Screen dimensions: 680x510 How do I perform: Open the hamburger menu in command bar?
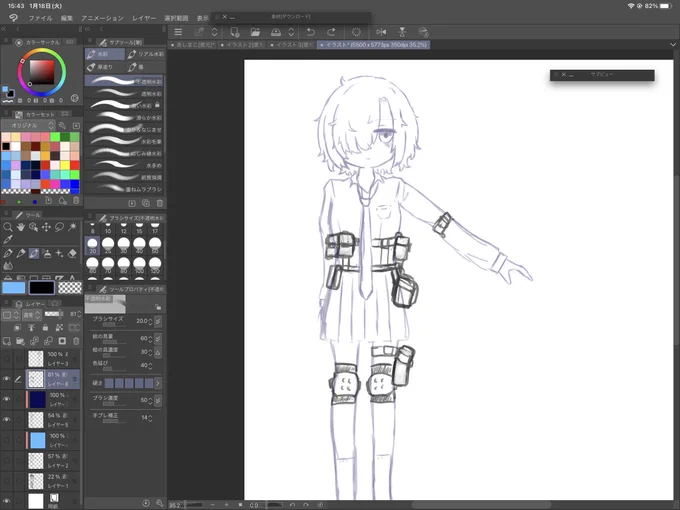(x=178, y=32)
